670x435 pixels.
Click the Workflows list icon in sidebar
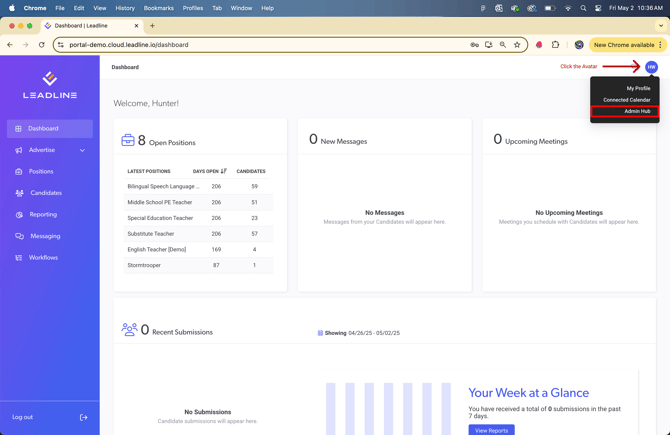coord(19,258)
